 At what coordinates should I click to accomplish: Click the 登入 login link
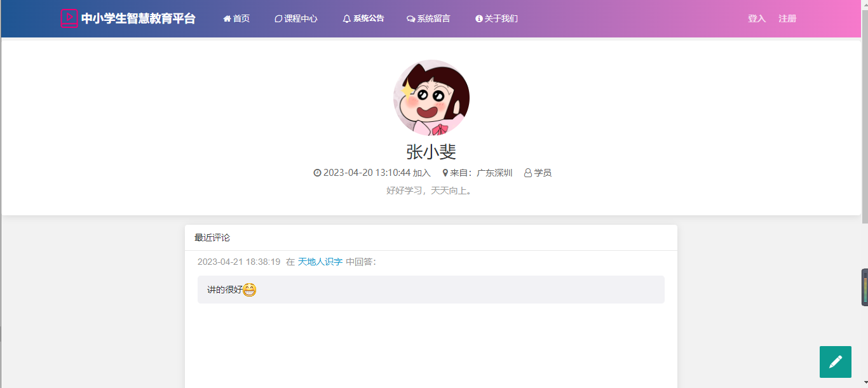click(x=757, y=18)
